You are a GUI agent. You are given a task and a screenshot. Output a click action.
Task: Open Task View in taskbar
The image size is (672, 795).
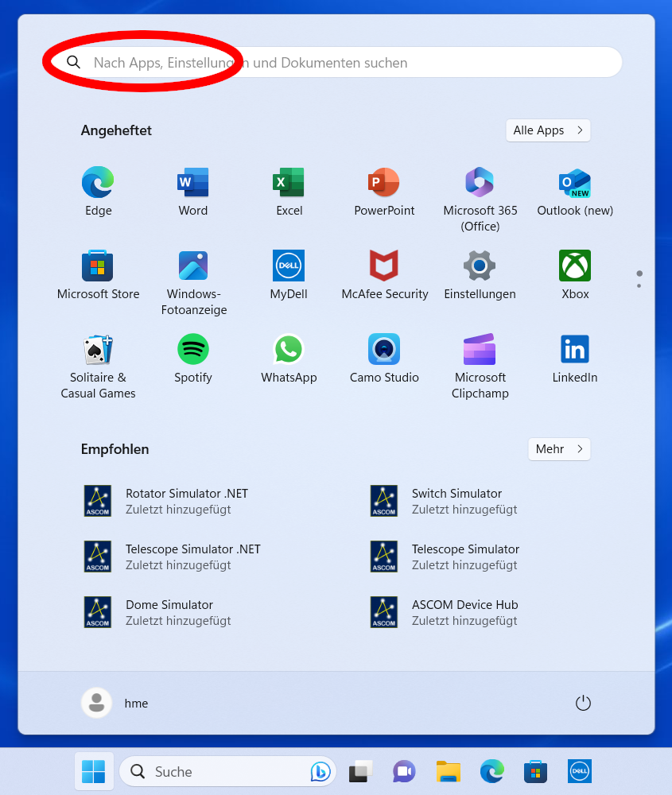[x=360, y=772]
